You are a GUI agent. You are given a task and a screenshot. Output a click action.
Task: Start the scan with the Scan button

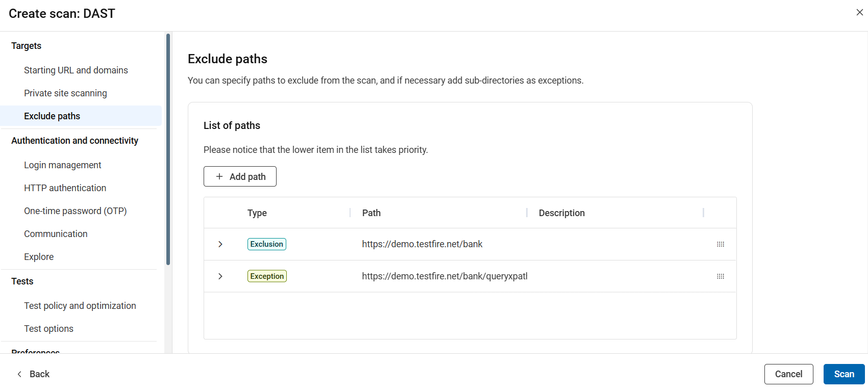click(844, 374)
